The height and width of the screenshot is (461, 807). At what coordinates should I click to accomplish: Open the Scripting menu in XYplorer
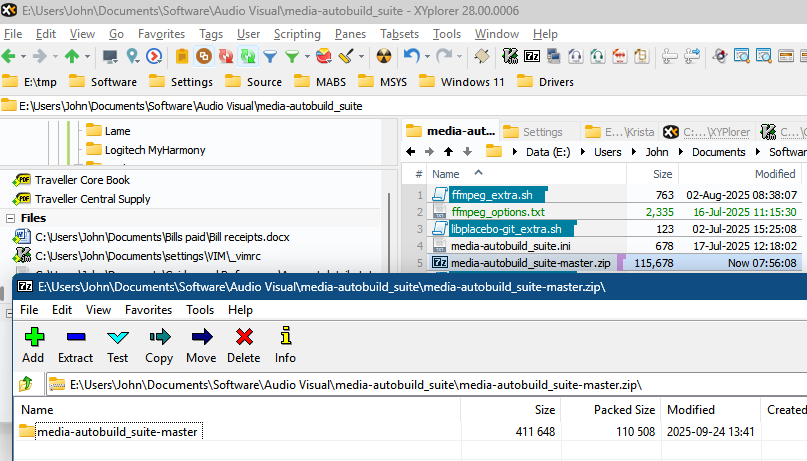click(x=297, y=34)
